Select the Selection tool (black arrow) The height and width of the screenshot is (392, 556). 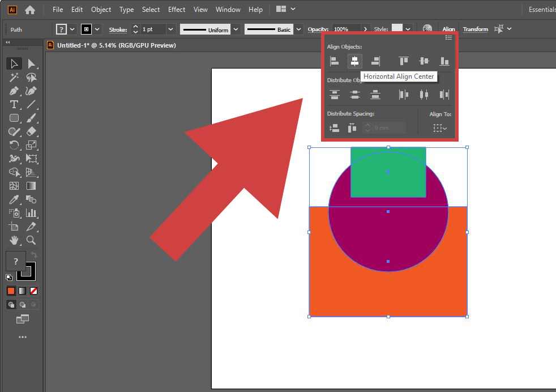14,64
